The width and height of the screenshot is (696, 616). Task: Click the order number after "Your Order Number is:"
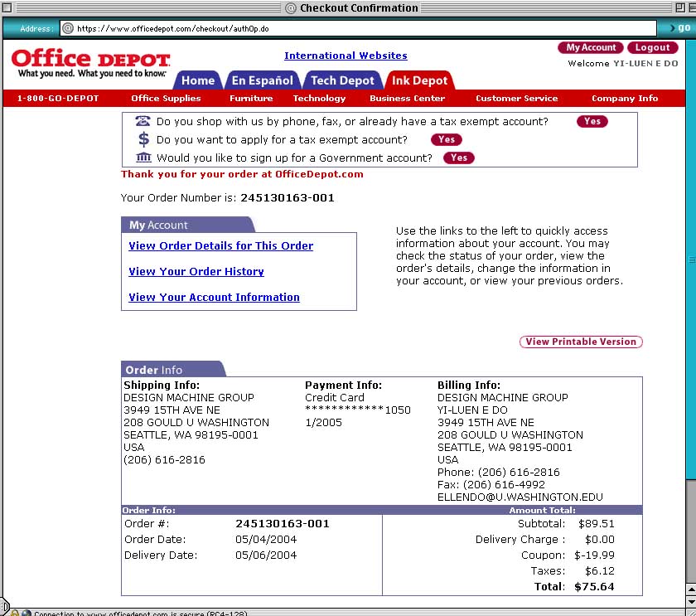point(288,197)
